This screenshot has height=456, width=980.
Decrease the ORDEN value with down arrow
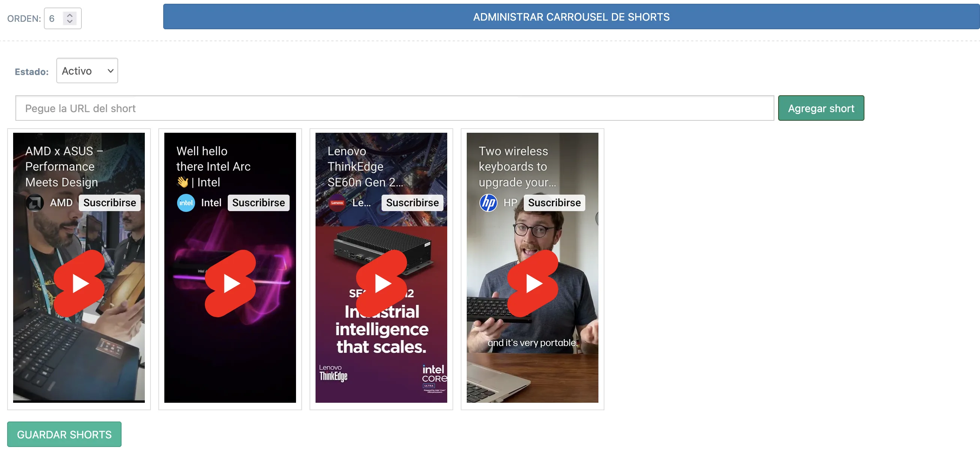[x=70, y=22]
